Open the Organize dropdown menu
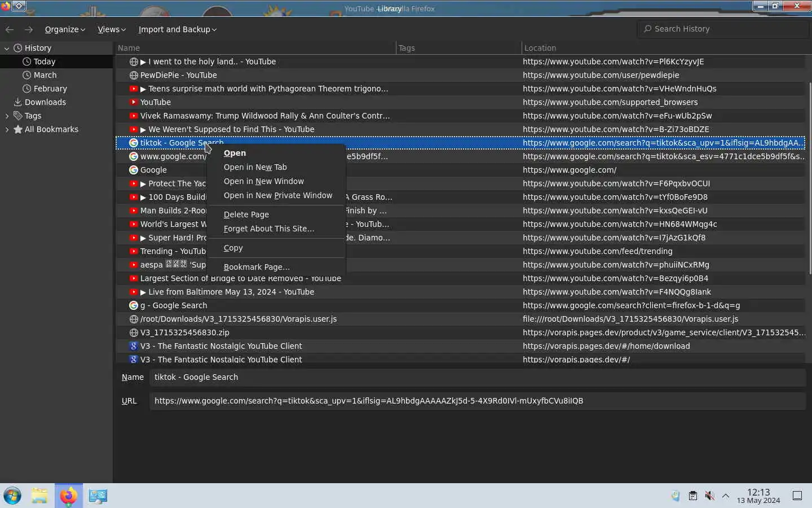This screenshot has width=812, height=508. coord(65,29)
